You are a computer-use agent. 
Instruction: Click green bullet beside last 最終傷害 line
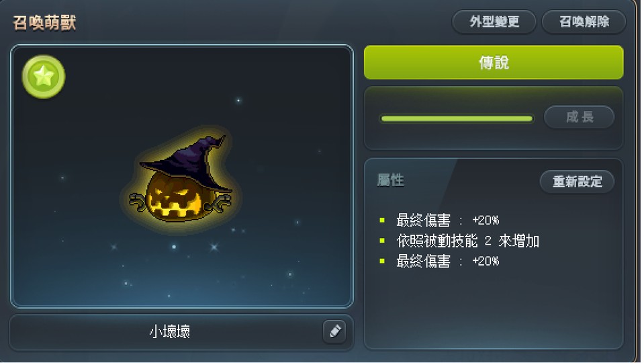coord(382,261)
